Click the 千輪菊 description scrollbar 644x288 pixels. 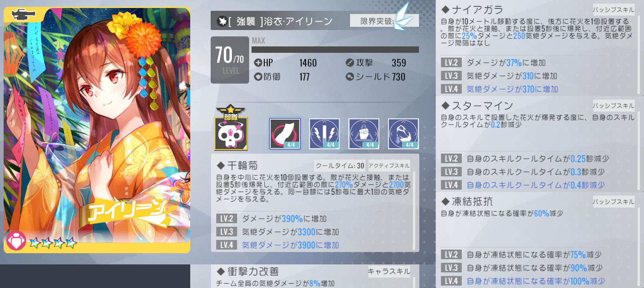(x=414, y=210)
